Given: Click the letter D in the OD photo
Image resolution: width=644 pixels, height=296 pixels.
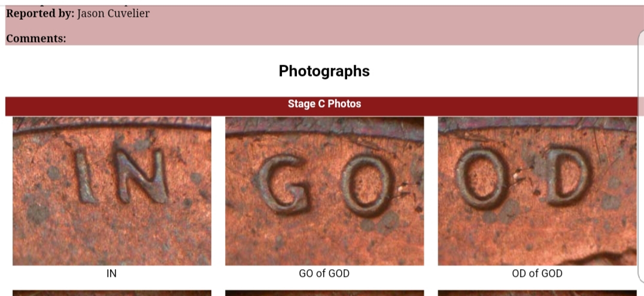Looking at the screenshot, I should point(570,176).
